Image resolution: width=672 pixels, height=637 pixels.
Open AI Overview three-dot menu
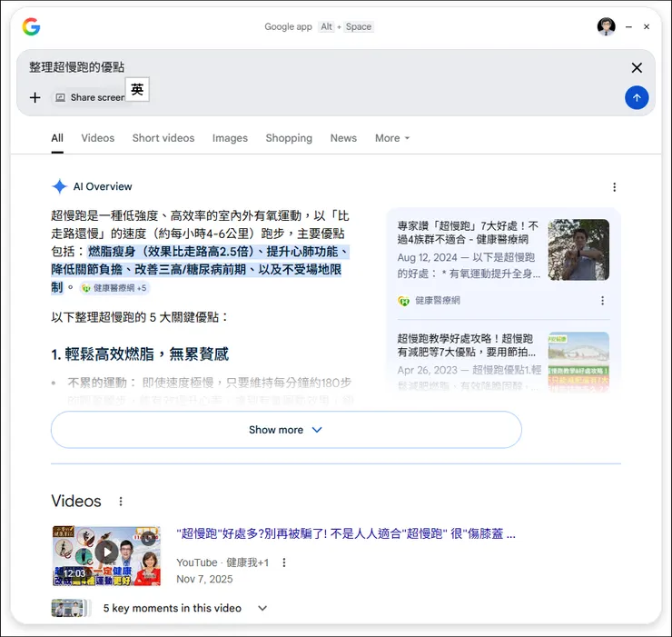click(x=614, y=187)
